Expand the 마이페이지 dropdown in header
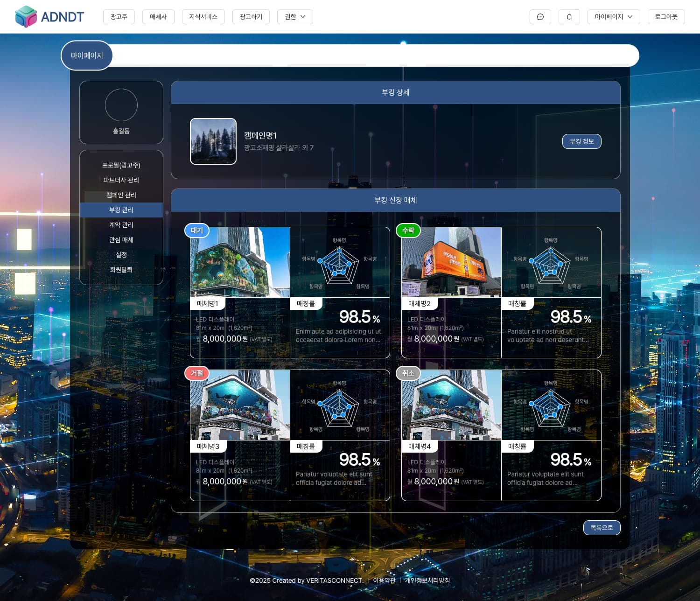The image size is (700, 601). (x=613, y=17)
